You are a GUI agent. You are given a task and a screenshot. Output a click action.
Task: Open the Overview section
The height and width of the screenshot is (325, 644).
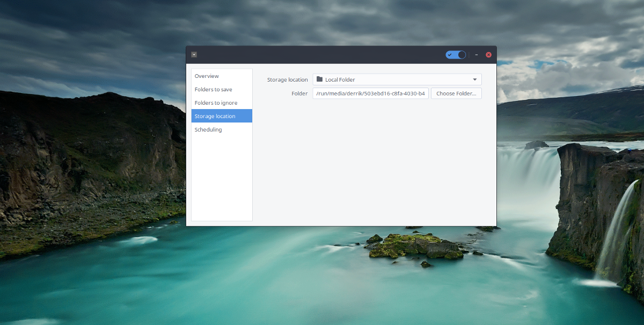(222, 76)
